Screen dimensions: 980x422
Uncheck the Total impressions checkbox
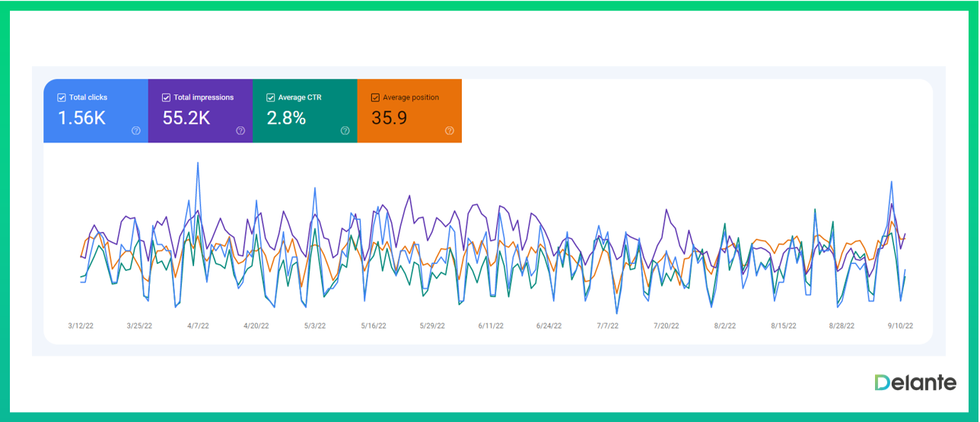(166, 97)
